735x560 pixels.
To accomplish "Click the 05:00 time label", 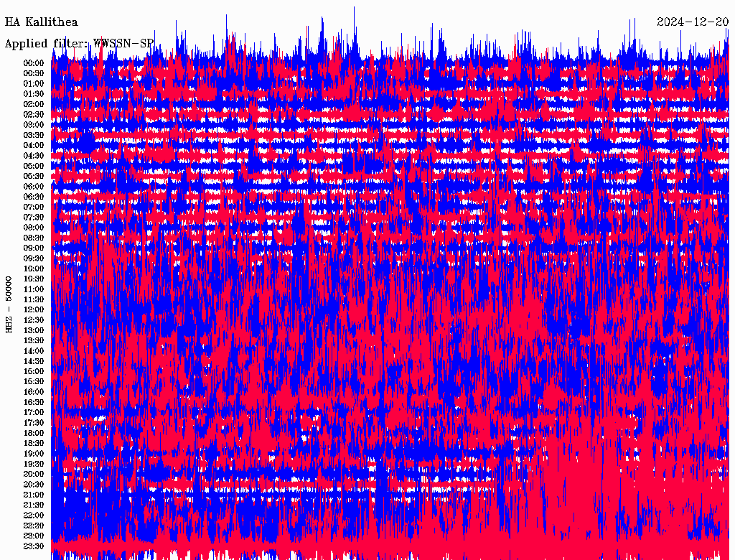I will [34, 166].
